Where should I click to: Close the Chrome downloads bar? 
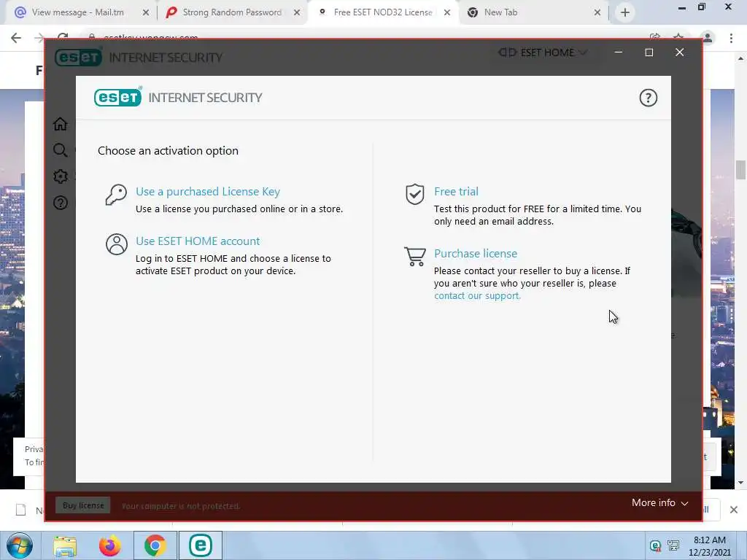pyautogui.click(x=734, y=510)
